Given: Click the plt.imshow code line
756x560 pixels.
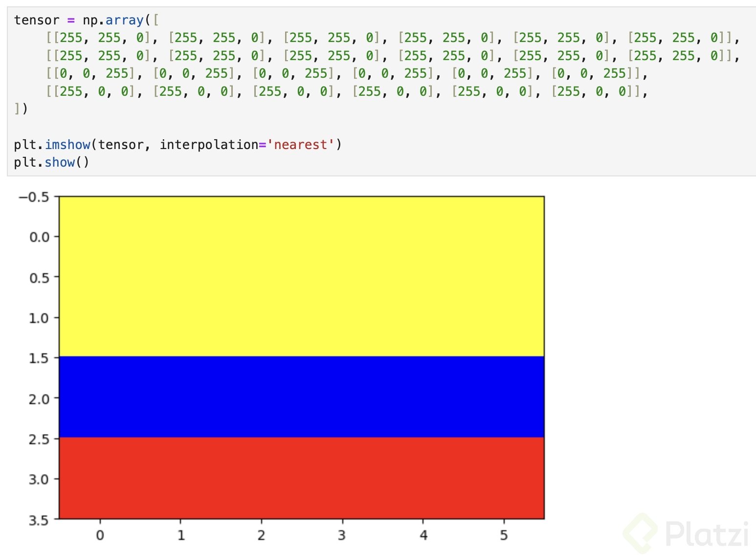Looking at the screenshot, I should [178, 145].
